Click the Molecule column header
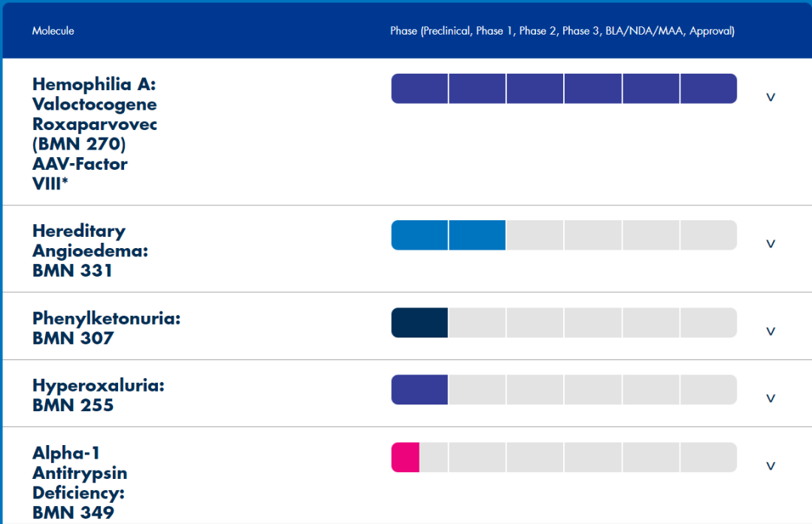 point(53,31)
